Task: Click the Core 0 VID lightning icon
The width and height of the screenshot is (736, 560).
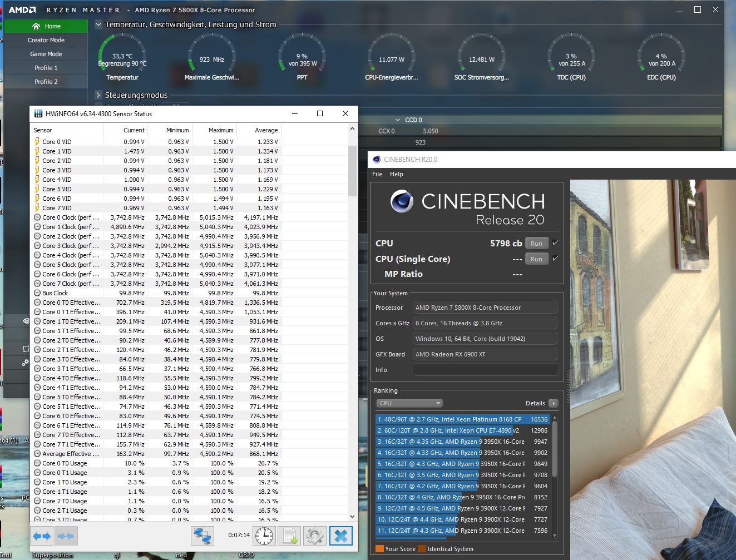Action: click(x=37, y=142)
